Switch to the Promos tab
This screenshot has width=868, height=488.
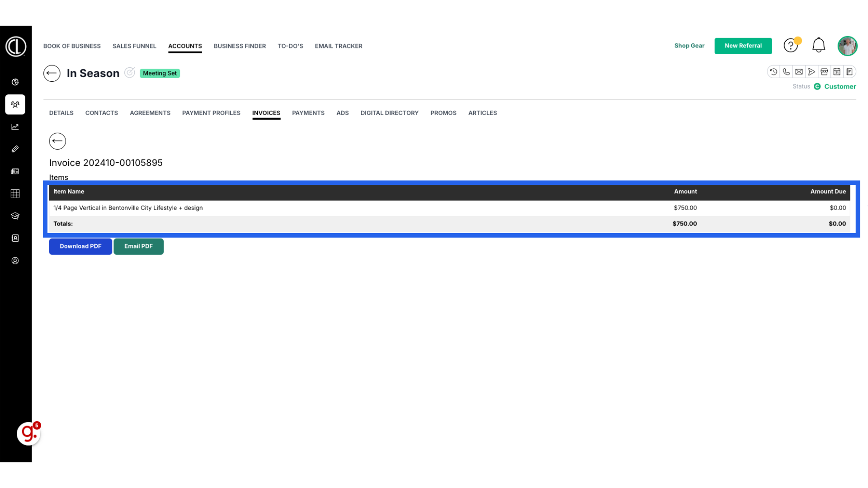[443, 113]
